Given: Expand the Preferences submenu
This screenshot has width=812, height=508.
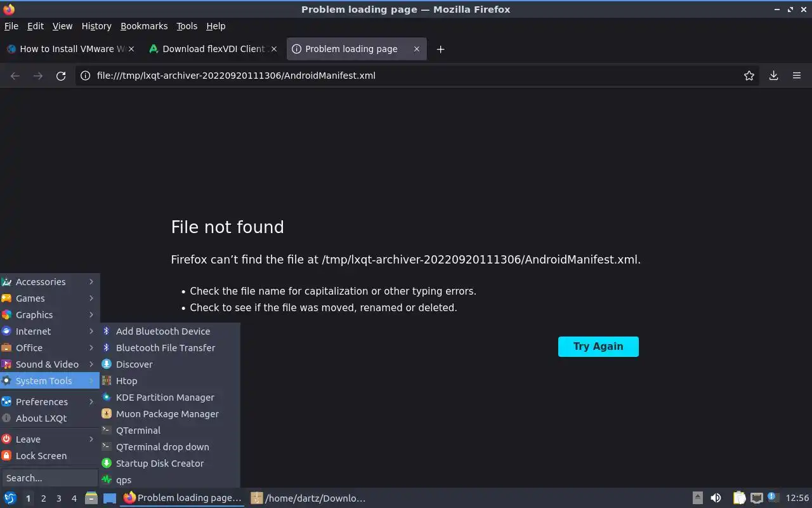Looking at the screenshot, I should (x=49, y=402).
